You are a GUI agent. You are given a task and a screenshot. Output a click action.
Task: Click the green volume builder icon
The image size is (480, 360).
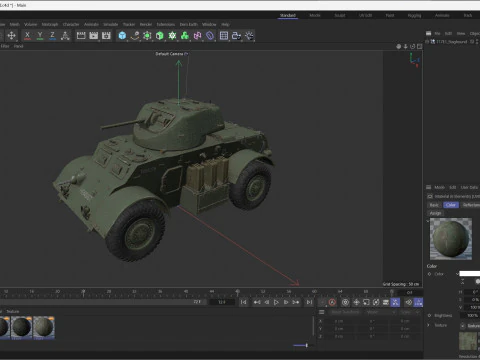point(185,36)
